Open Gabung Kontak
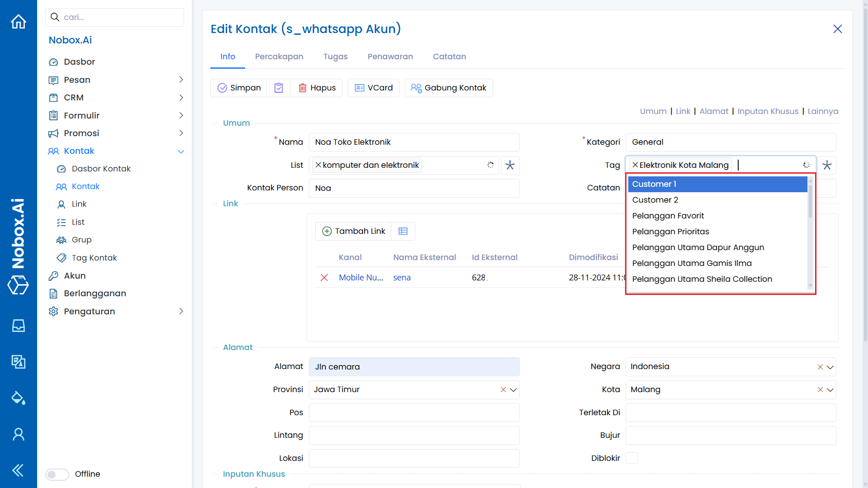868x488 pixels. [448, 87]
